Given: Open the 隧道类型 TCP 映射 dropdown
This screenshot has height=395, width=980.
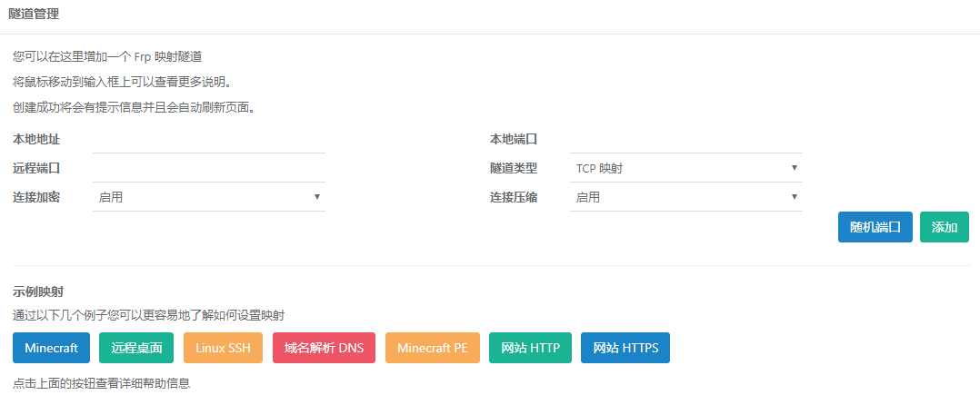Looking at the screenshot, I should point(685,168).
